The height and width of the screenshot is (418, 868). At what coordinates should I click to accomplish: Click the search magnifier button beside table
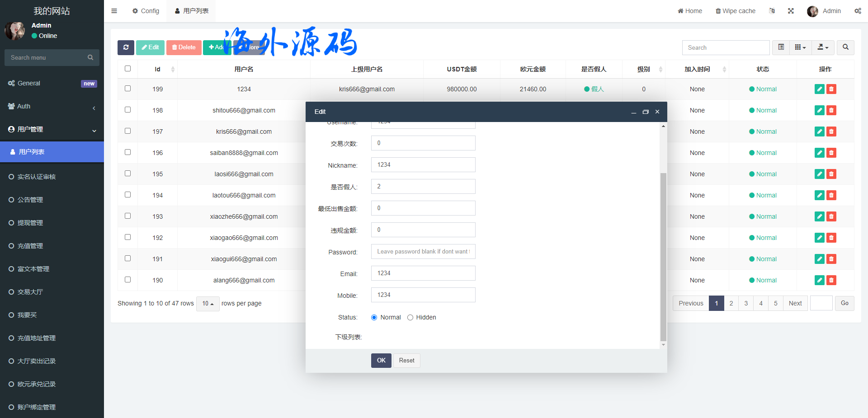point(845,47)
